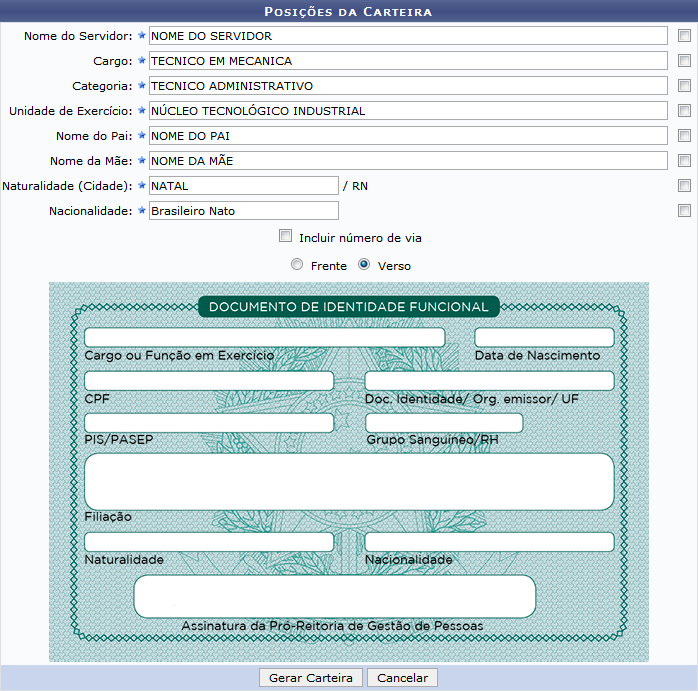Toggle checkbox for Unidade de Exercício
Screen dimensions: 698x691
(x=684, y=111)
